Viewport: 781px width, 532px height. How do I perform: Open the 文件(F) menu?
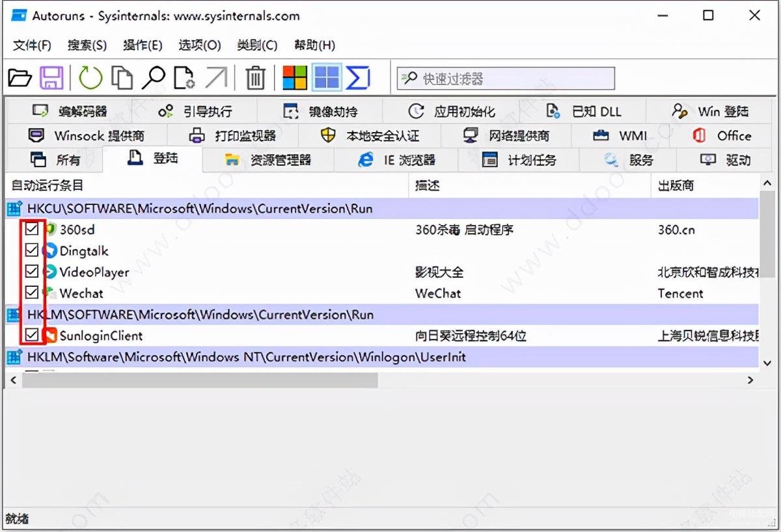tap(32, 45)
